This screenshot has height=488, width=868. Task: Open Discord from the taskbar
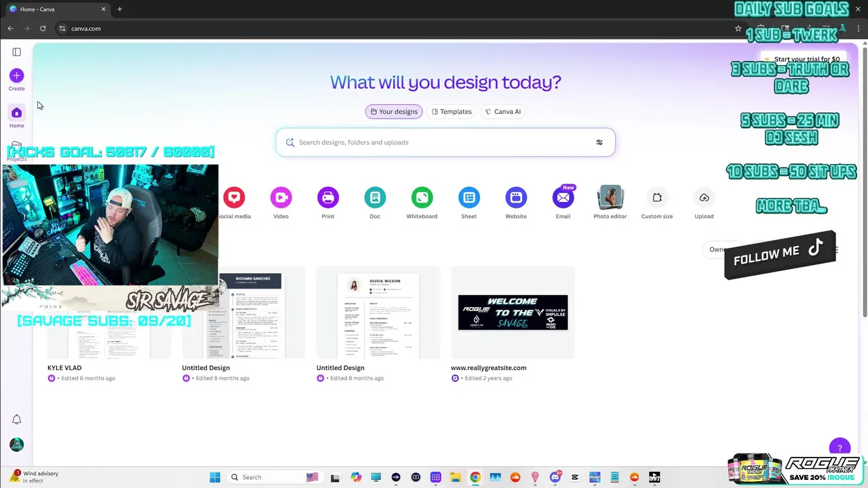555,477
